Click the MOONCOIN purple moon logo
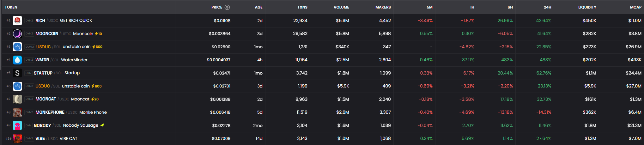This screenshot has width=644, height=145. tap(17, 33)
